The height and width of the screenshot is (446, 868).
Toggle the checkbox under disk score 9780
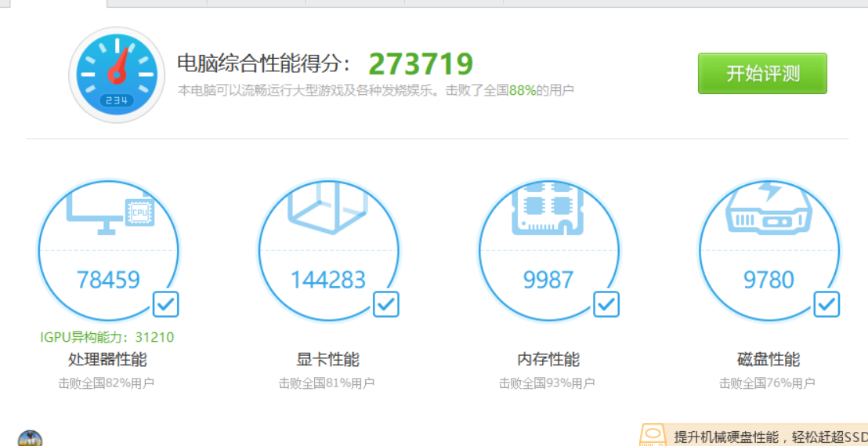click(x=826, y=304)
